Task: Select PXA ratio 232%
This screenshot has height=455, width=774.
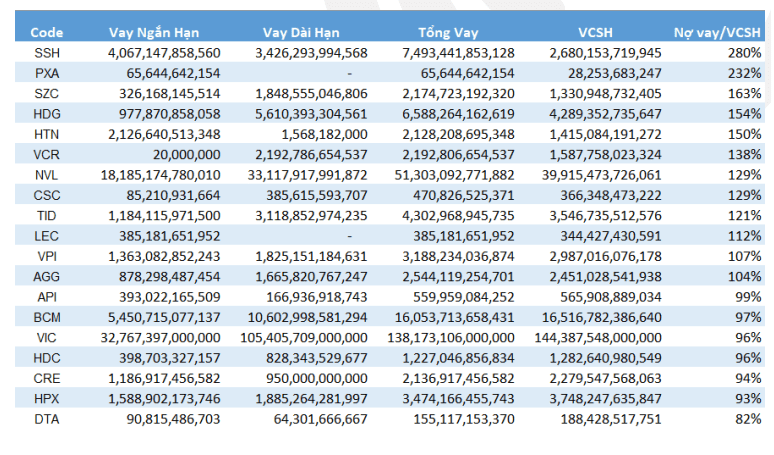Action: coord(744,74)
